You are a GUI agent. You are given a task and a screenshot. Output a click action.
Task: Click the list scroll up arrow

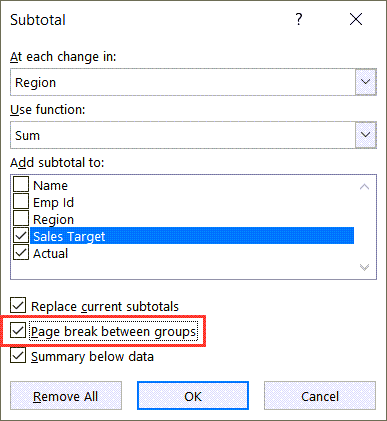pos(364,187)
